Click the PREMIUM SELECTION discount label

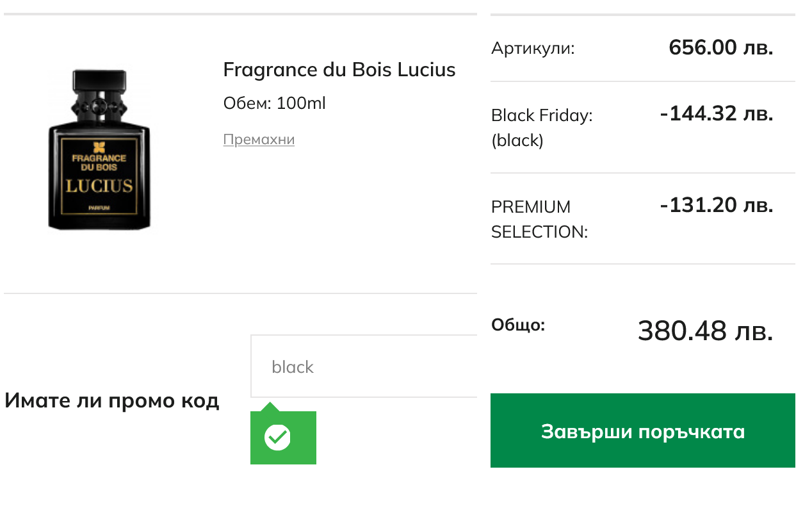pos(539,219)
